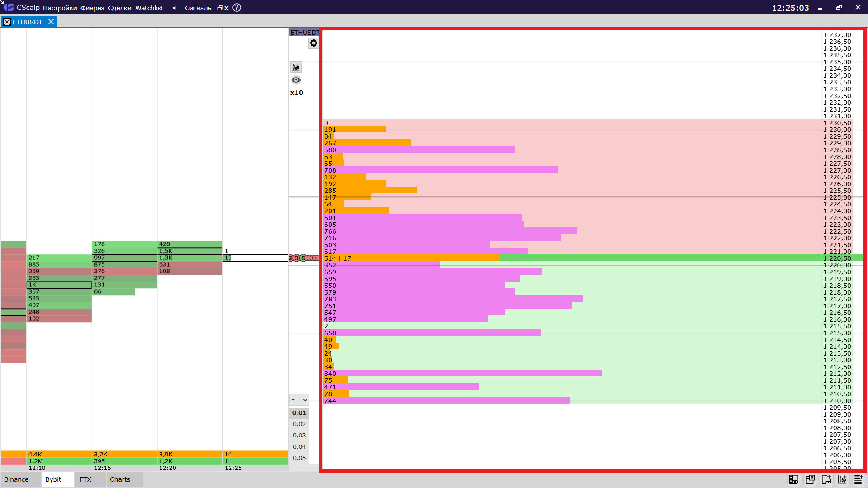
Task: Add new order book list icon
Action: 858,479
